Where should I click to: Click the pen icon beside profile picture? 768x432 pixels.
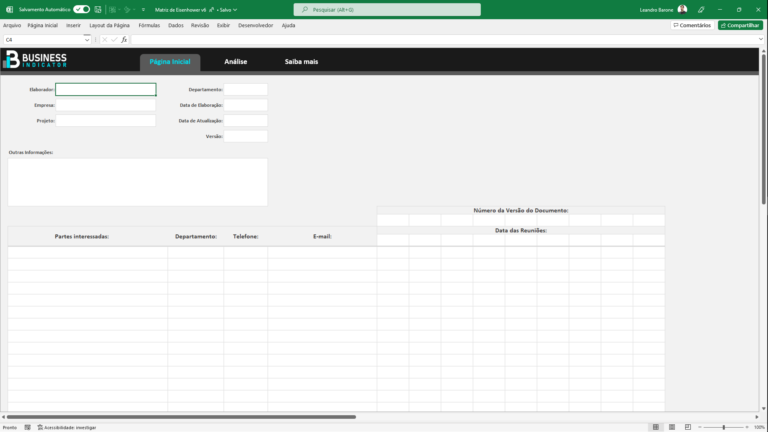coord(701,9)
